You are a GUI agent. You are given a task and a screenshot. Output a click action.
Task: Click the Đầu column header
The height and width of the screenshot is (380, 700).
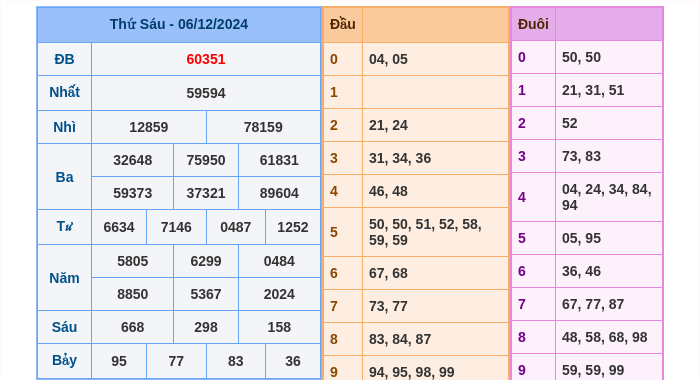tap(343, 24)
